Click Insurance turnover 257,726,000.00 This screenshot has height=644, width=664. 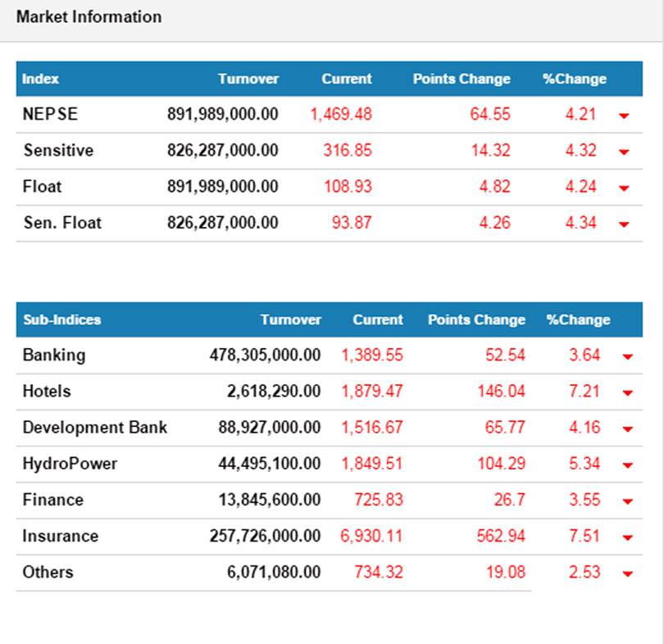(x=265, y=536)
